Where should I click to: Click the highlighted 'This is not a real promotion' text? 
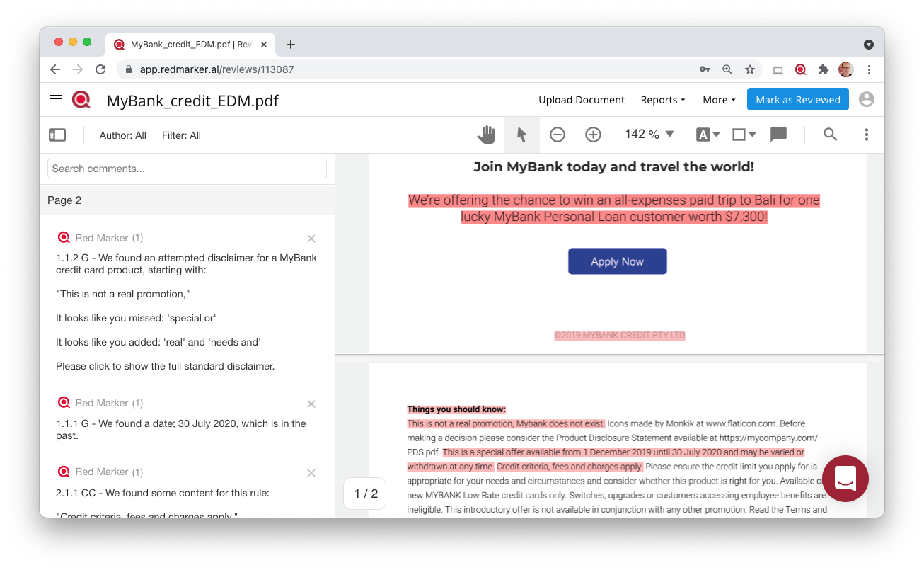506,423
